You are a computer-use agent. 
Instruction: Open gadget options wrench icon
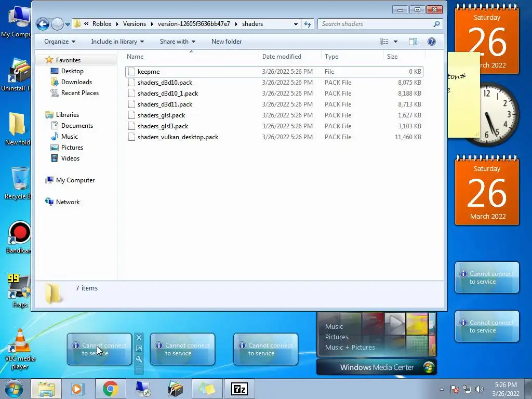139,360
